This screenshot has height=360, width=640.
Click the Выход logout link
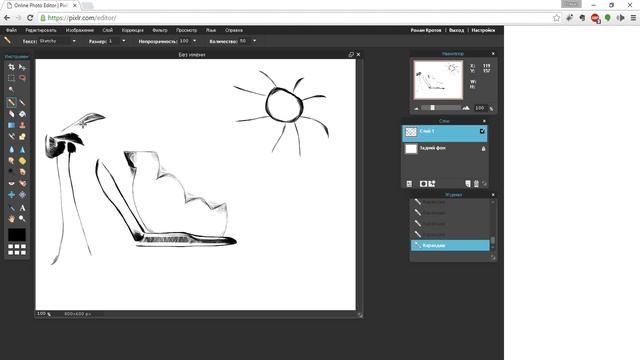coord(456,30)
